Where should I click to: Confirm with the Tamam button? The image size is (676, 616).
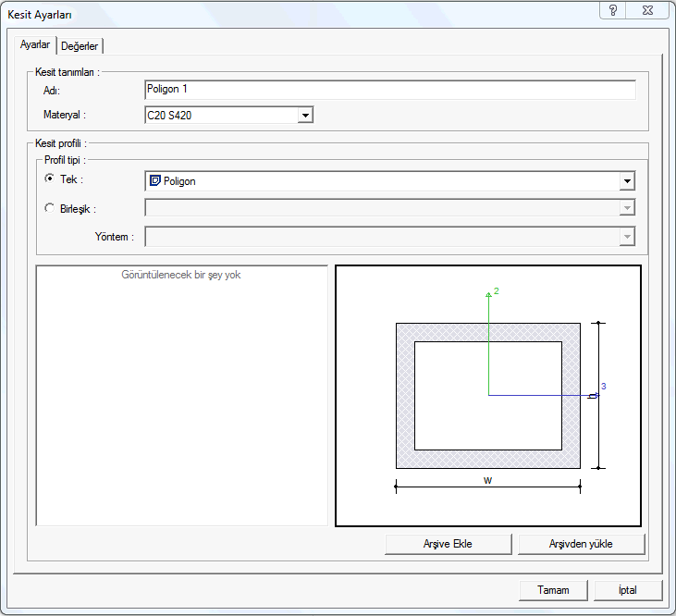(x=553, y=590)
